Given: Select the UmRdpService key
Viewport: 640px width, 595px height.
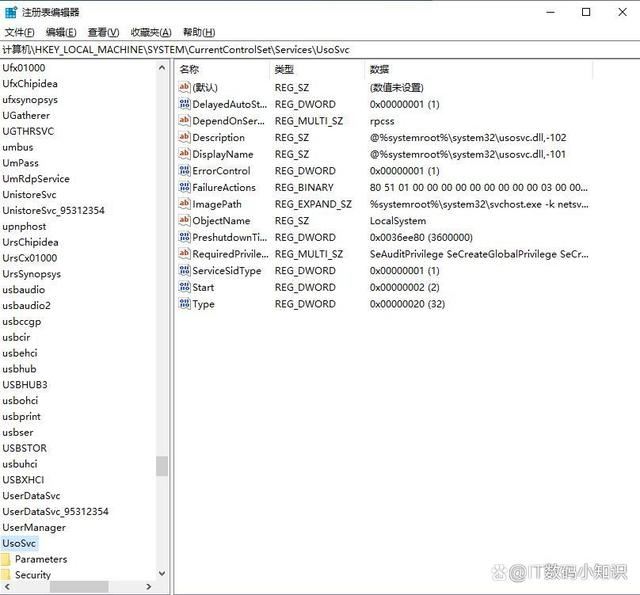Looking at the screenshot, I should pos(36,178).
